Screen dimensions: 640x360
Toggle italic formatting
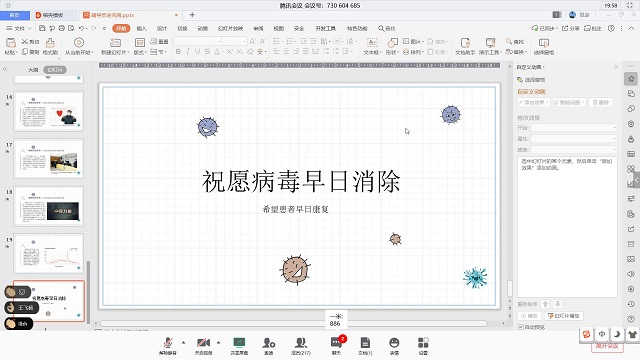click(x=188, y=52)
